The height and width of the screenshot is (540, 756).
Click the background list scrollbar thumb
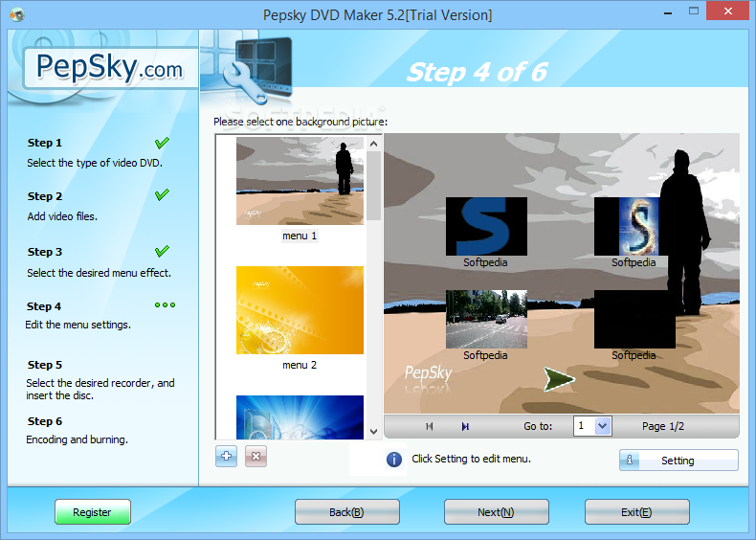(x=373, y=186)
